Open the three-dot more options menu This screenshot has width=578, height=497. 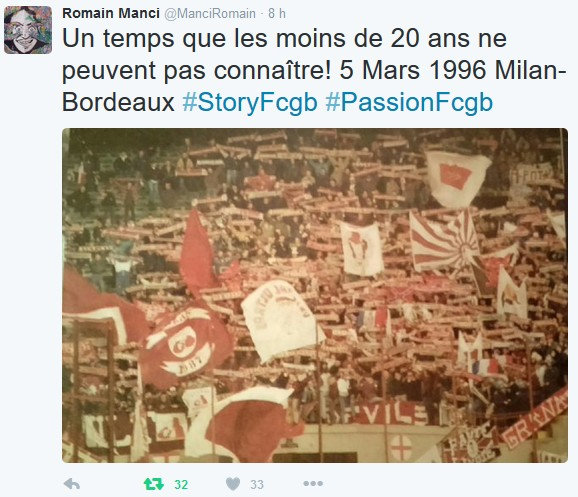313,483
